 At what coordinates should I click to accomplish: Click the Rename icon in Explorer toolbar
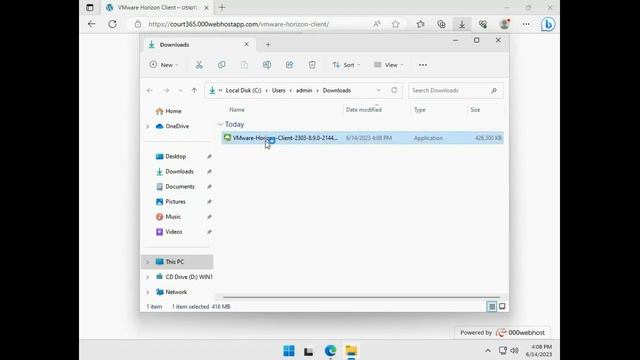pos(267,65)
